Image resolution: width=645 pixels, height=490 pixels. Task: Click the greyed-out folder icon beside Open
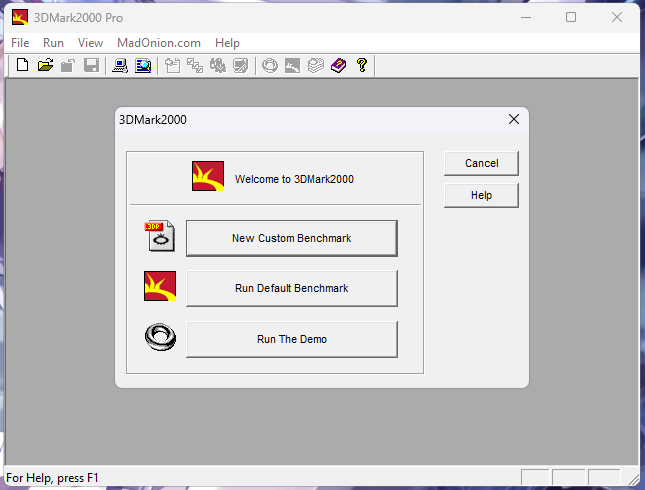68,65
